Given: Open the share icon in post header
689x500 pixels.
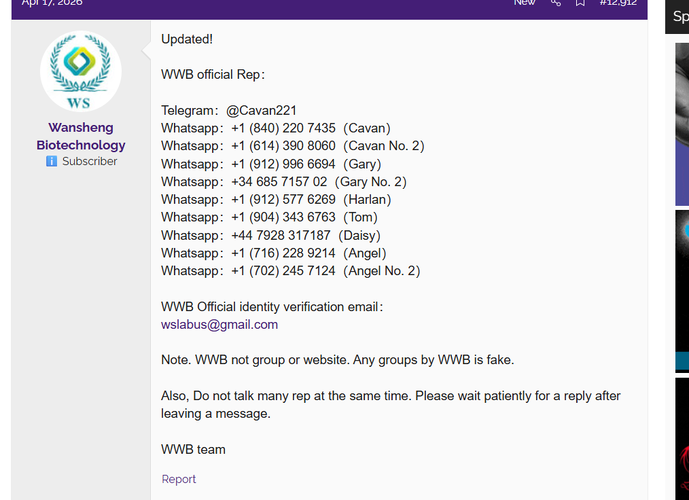Looking at the screenshot, I should 556,3.
